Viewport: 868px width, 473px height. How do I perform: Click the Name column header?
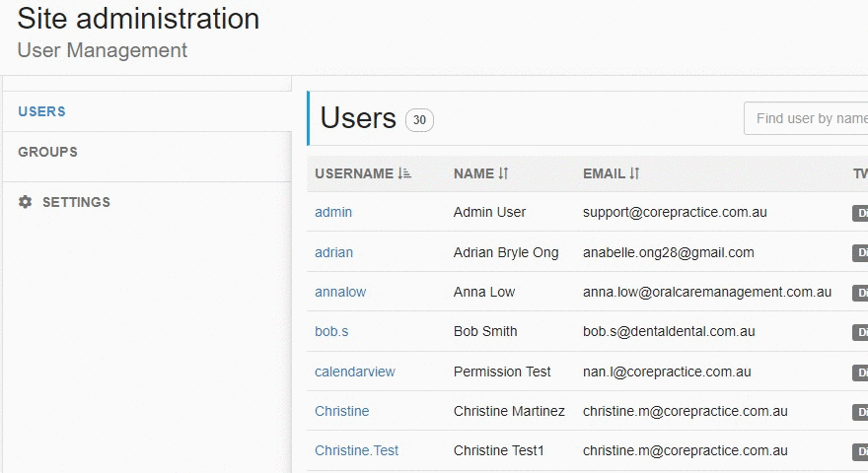473,173
